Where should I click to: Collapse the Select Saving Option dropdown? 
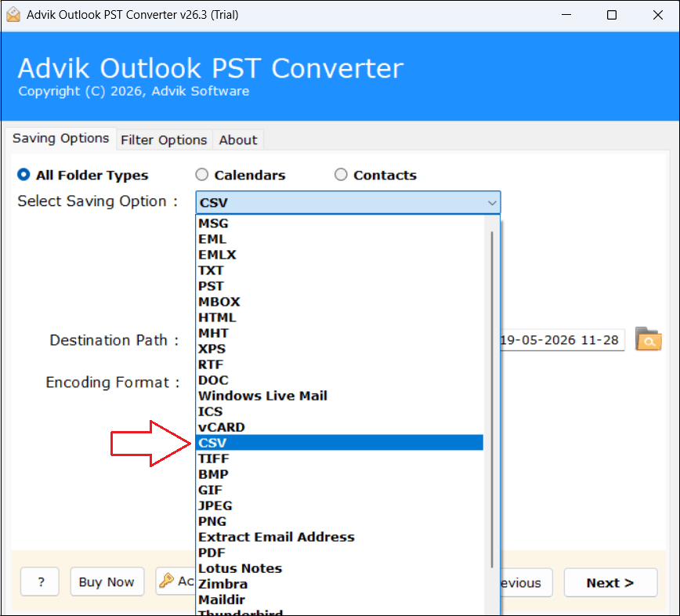click(x=492, y=202)
